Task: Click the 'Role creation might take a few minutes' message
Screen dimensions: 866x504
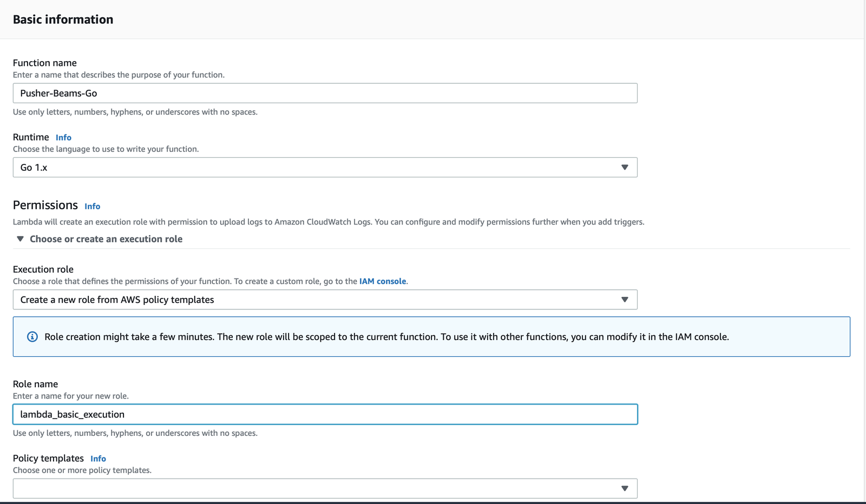Action: coord(386,337)
